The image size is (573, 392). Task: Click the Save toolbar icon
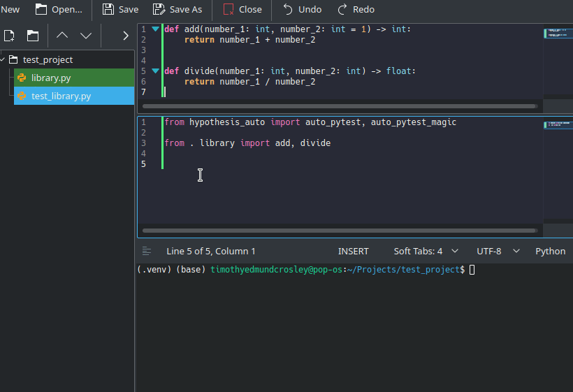[x=108, y=10]
